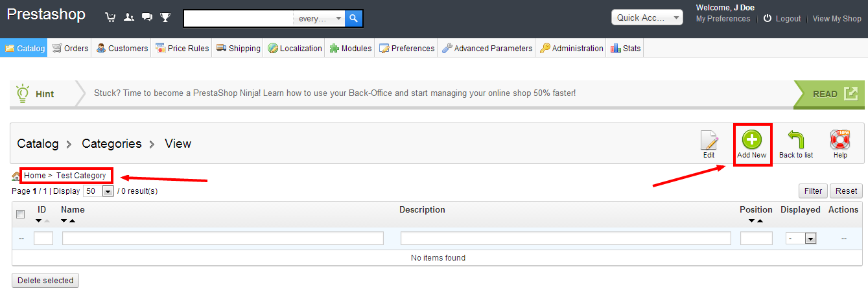Click the Edit pencil icon
868x293 pixels.
[709, 141]
